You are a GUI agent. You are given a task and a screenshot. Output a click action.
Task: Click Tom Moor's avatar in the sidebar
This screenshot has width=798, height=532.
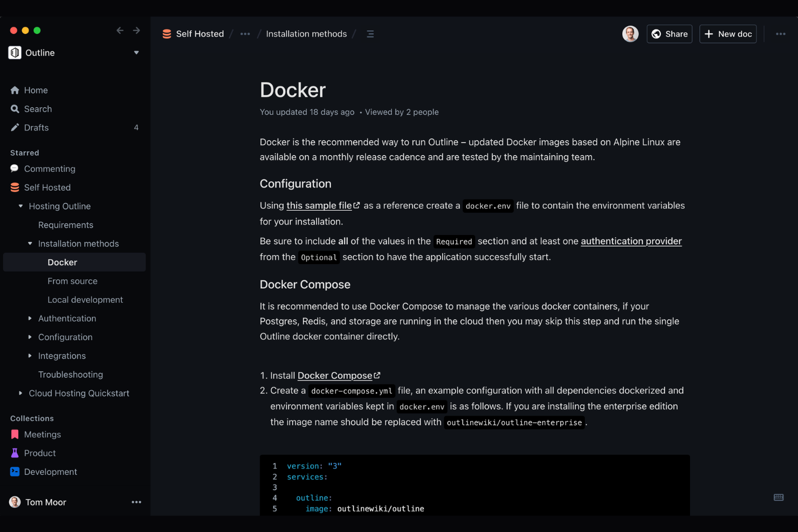click(x=15, y=502)
